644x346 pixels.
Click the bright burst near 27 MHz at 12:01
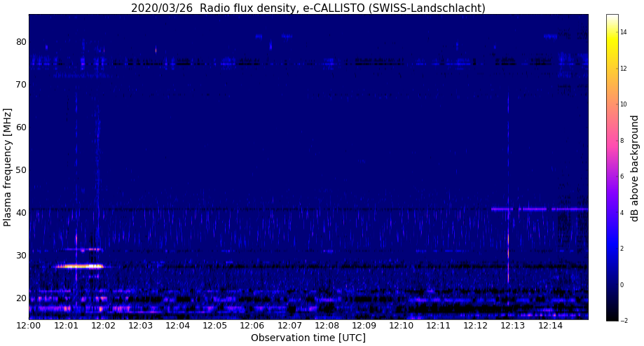pyautogui.click(x=80, y=266)
